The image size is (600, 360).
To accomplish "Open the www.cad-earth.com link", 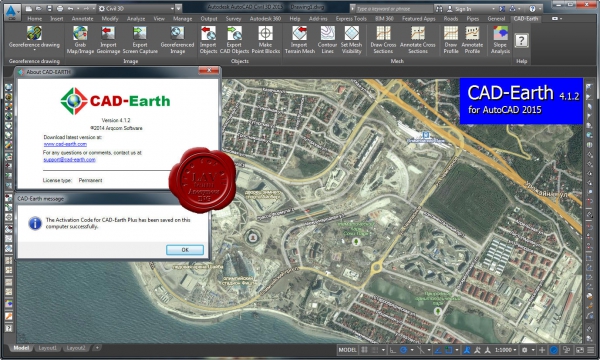I will point(65,144).
